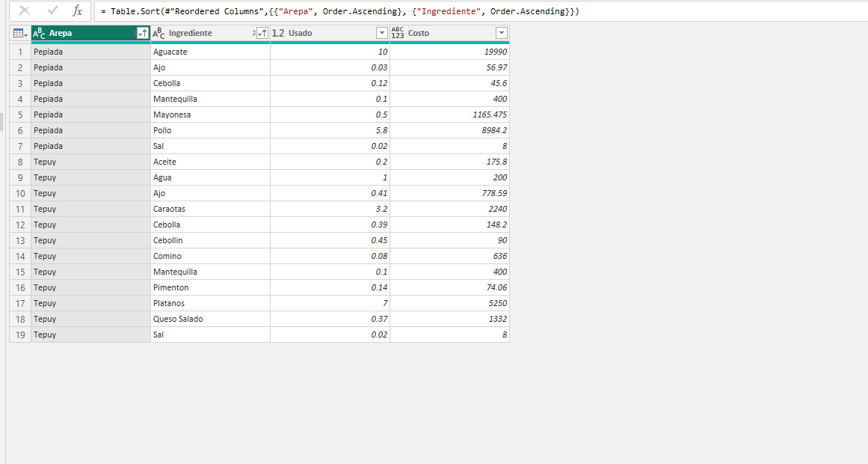868x464 pixels.
Task: Select the cell with cost 8984.2
Action: point(449,130)
